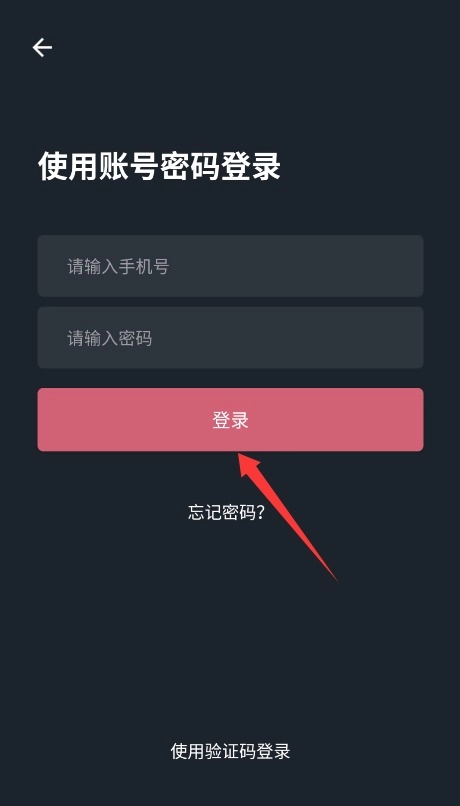Click the red annotation arrow under 登录

click(286, 516)
